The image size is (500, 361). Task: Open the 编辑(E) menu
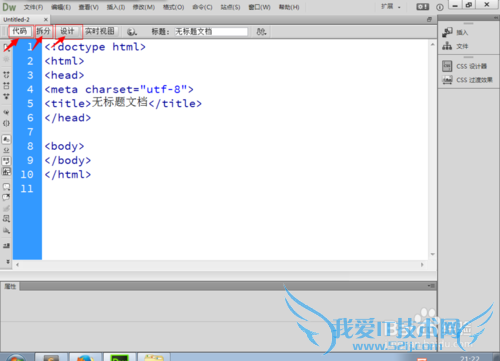pyautogui.click(x=61, y=7)
